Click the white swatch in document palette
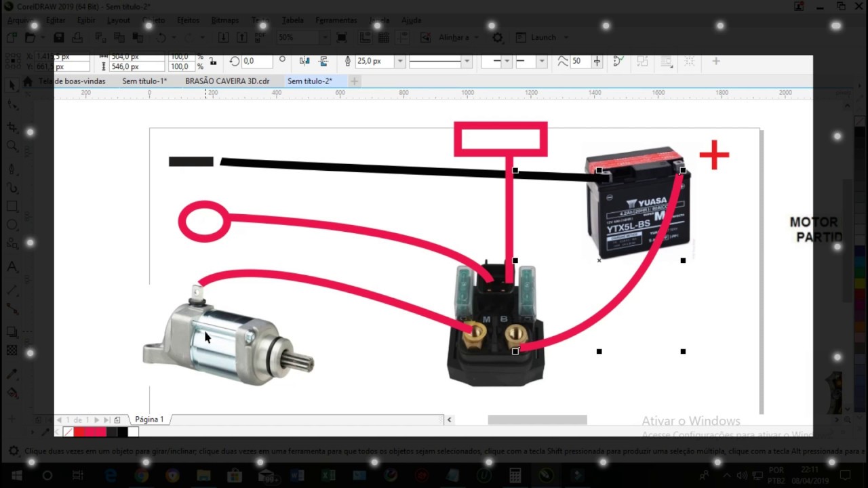 [133, 432]
